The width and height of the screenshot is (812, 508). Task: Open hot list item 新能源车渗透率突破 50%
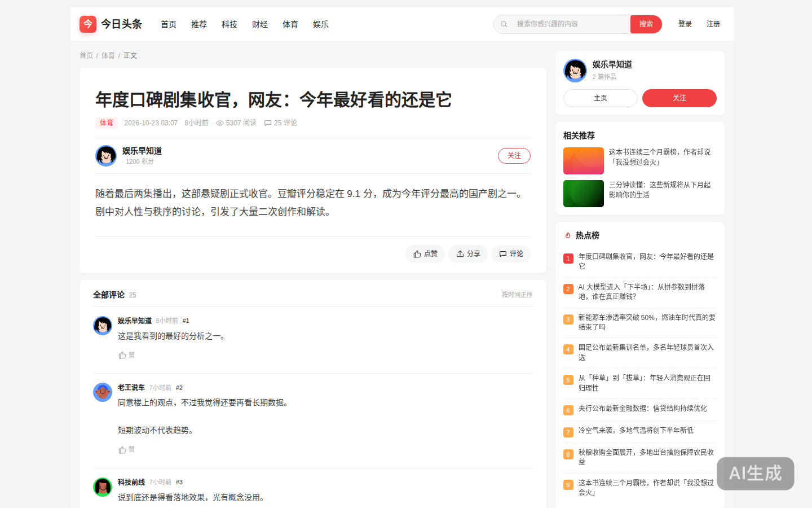647,322
